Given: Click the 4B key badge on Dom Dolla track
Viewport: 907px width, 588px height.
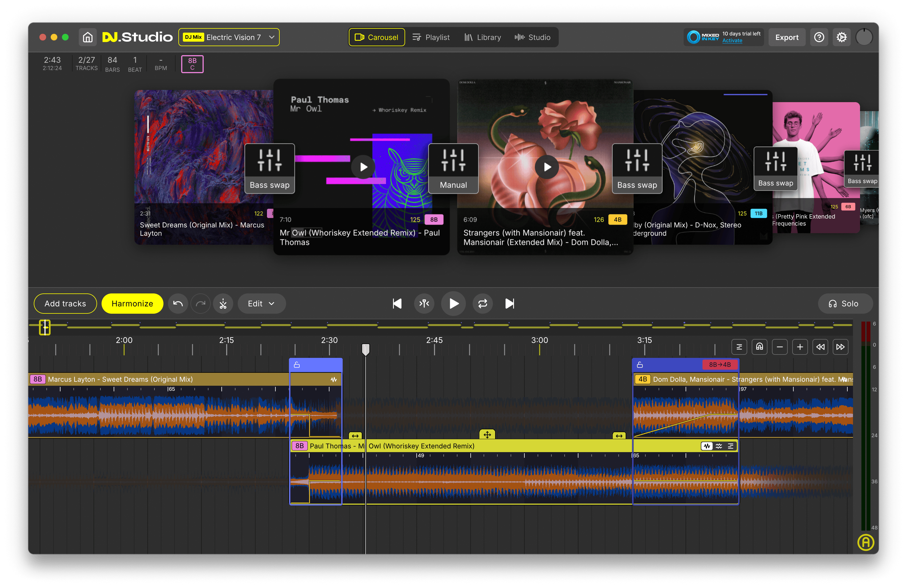Looking at the screenshot, I should pyautogui.click(x=643, y=380).
